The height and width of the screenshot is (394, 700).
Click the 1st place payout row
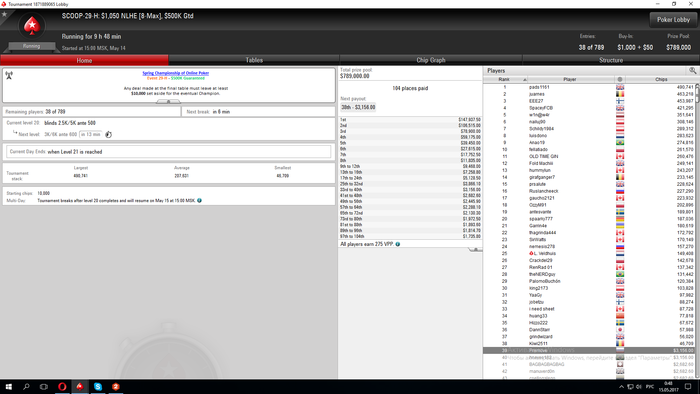coord(410,120)
